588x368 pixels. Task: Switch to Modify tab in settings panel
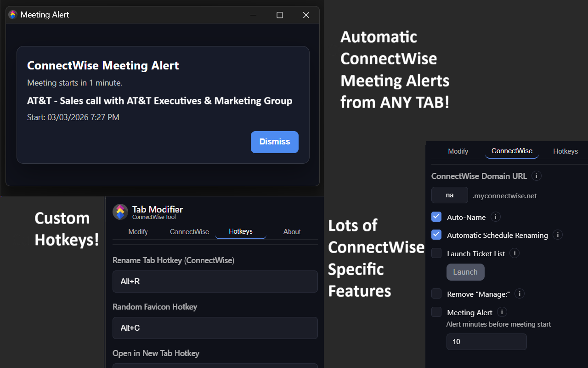458,151
